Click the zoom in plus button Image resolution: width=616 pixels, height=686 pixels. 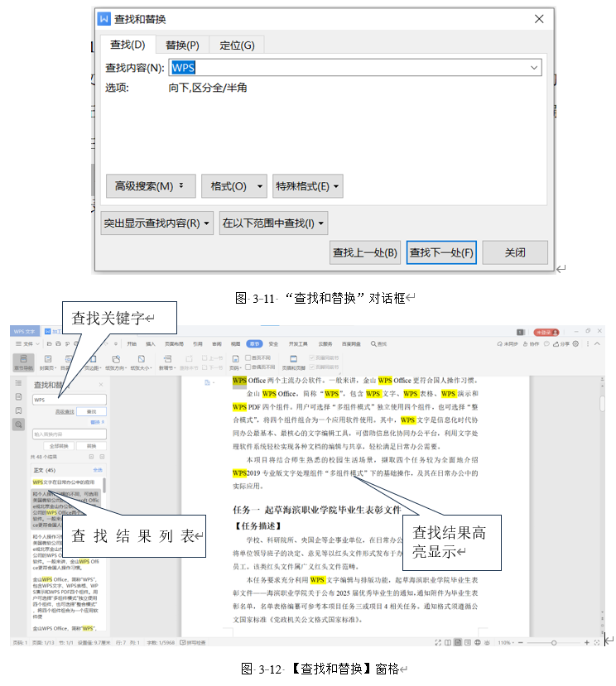point(587,643)
